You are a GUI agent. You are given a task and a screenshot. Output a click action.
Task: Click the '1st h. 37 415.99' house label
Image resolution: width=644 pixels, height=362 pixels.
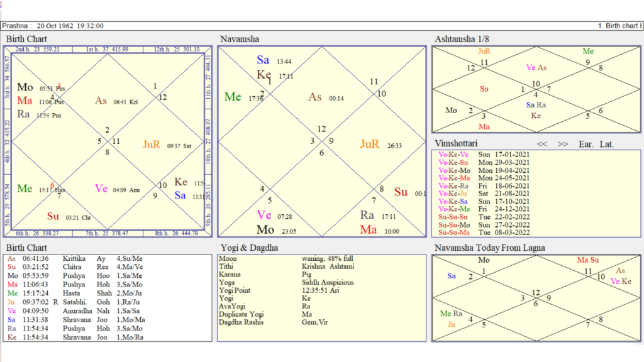coord(107,49)
